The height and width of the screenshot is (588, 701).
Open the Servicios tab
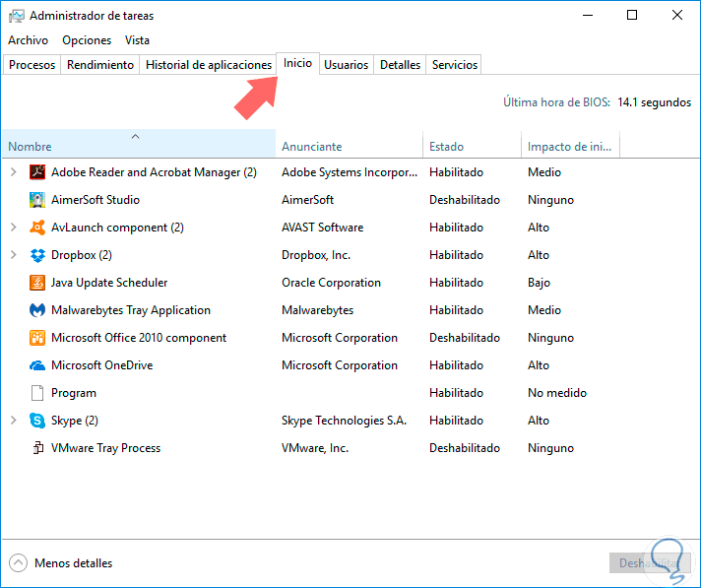pyautogui.click(x=455, y=65)
